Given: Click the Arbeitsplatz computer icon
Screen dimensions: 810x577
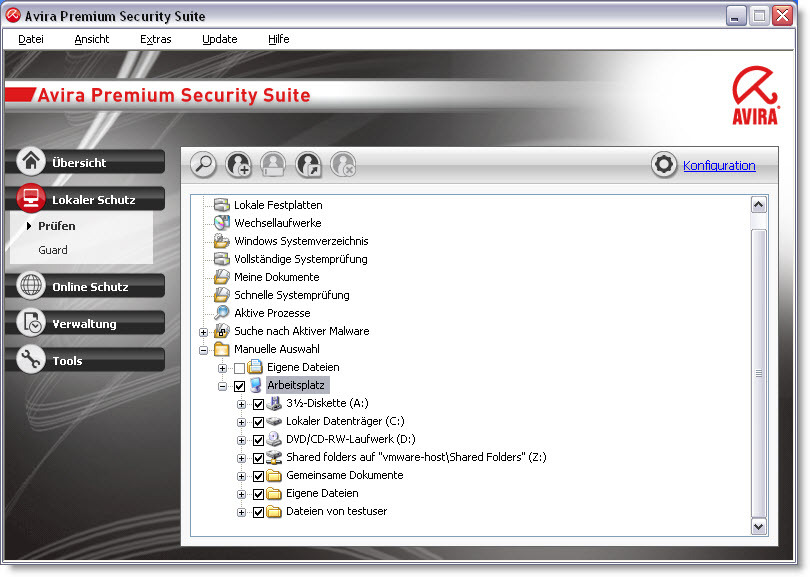Looking at the screenshot, I should coord(256,385).
